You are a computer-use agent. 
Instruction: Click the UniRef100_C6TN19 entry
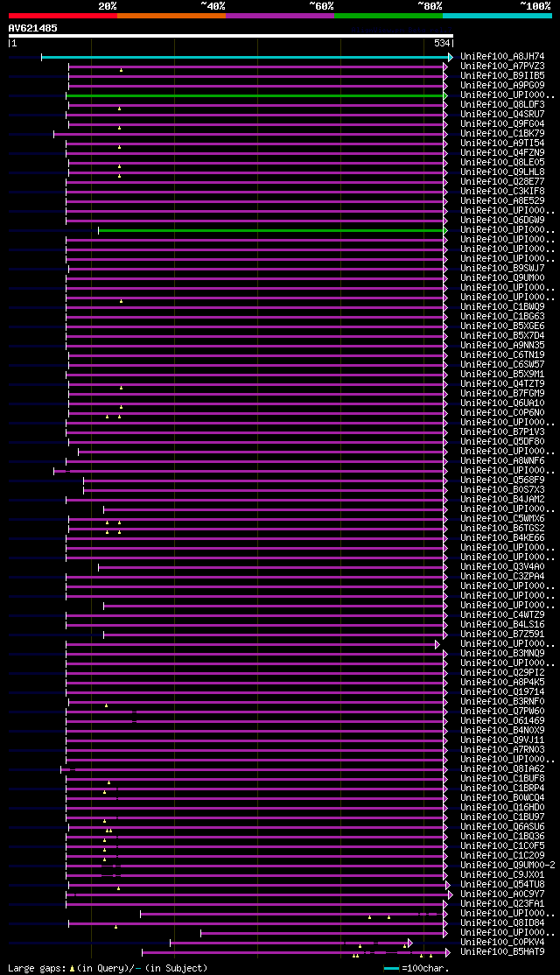503,355
